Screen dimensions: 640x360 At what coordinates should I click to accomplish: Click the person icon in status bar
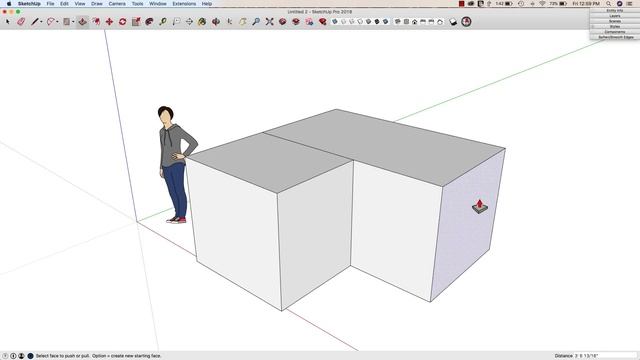(21, 356)
